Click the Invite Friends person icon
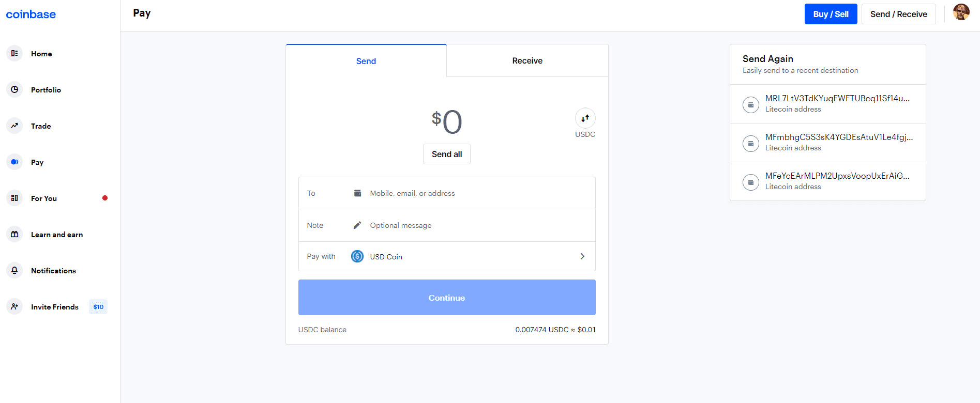980x403 pixels. (14, 306)
